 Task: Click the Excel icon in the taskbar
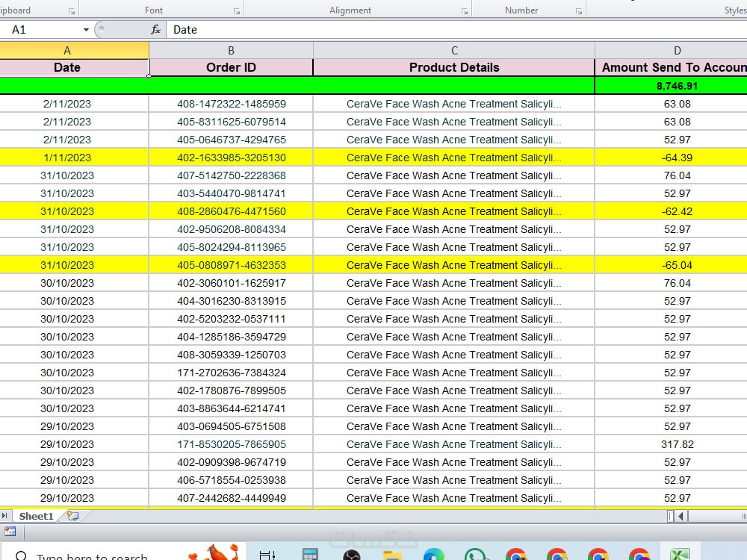click(680, 555)
